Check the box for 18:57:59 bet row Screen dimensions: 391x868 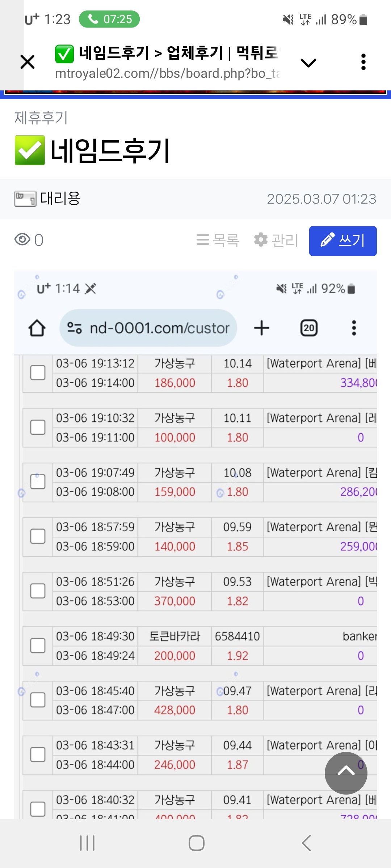(x=38, y=536)
